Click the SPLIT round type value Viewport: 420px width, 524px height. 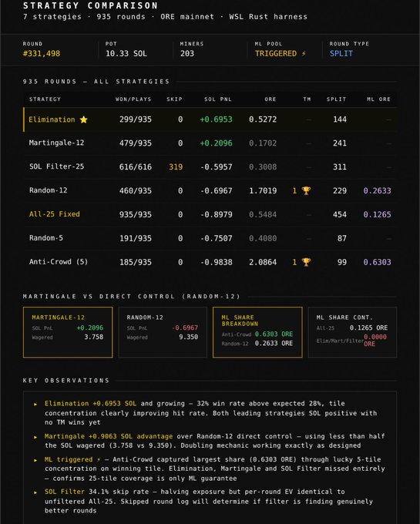coord(341,53)
